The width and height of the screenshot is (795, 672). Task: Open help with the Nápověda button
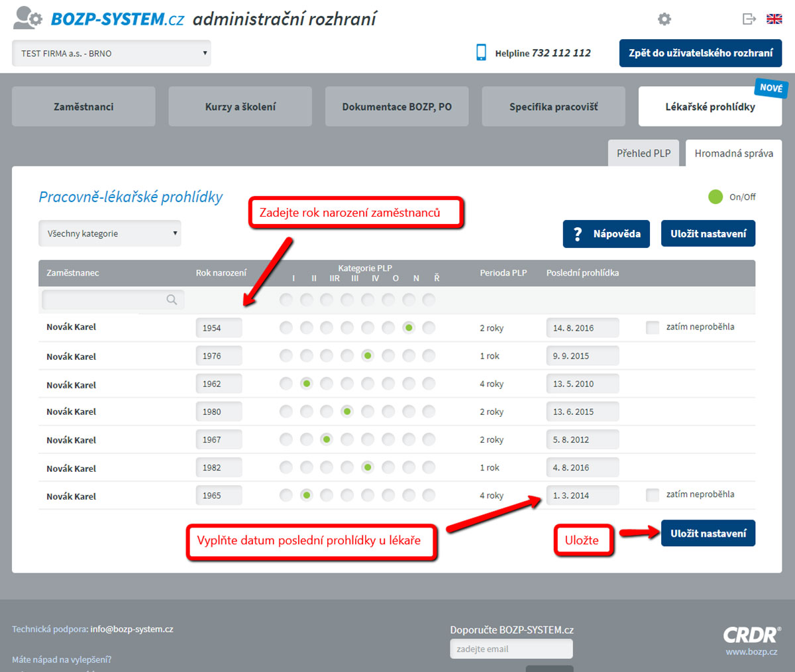(606, 234)
